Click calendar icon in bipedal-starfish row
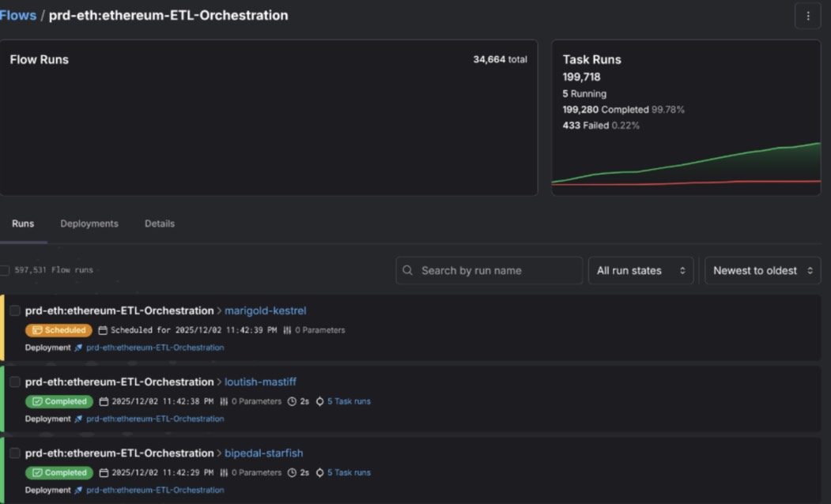This screenshot has height=504, width=831. tap(104, 472)
